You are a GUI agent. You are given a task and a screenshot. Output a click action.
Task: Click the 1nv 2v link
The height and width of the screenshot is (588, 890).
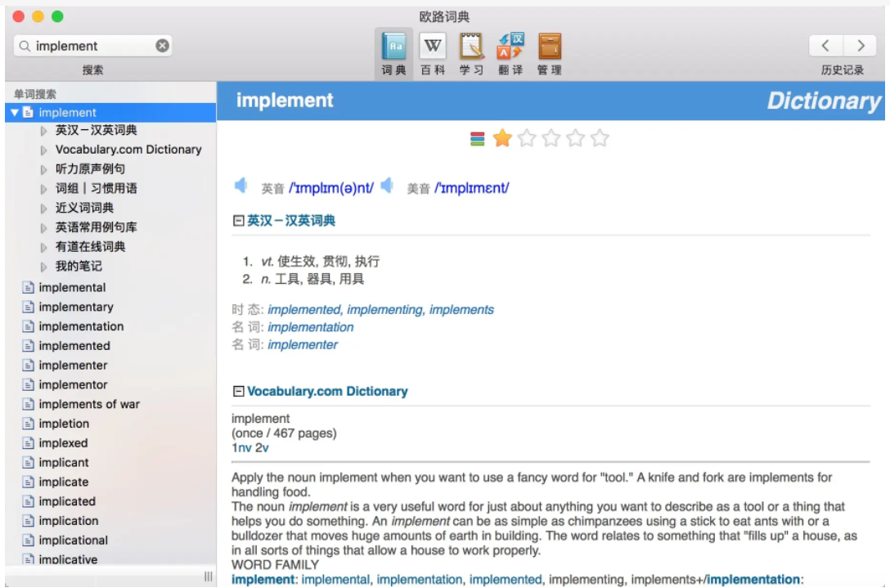click(249, 448)
